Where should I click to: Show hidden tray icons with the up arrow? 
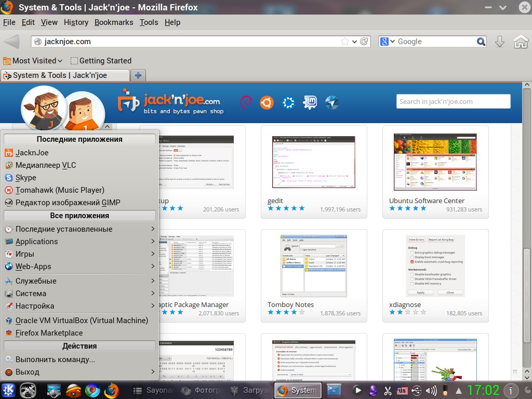pyautogui.click(x=458, y=391)
